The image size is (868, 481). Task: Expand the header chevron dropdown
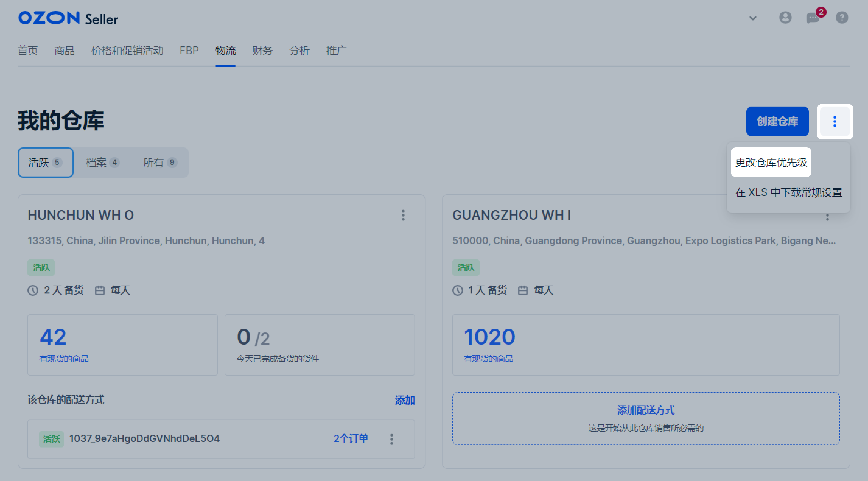click(x=753, y=18)
